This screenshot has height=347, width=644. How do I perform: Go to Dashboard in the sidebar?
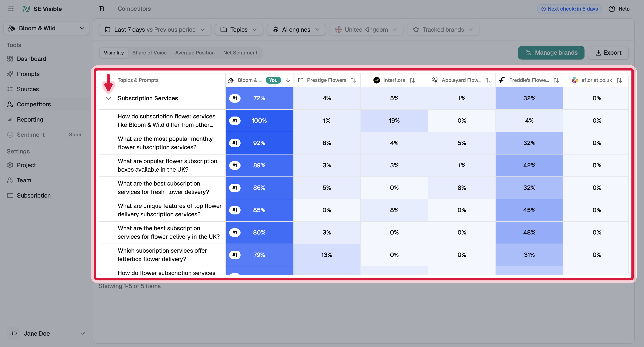pos(46,59)
